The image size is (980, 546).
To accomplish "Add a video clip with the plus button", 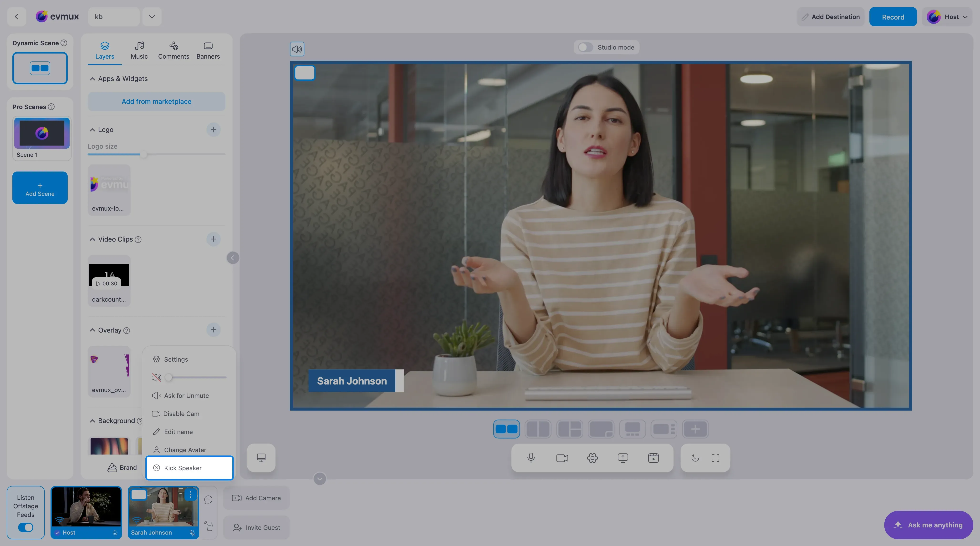I will point(214,239).
